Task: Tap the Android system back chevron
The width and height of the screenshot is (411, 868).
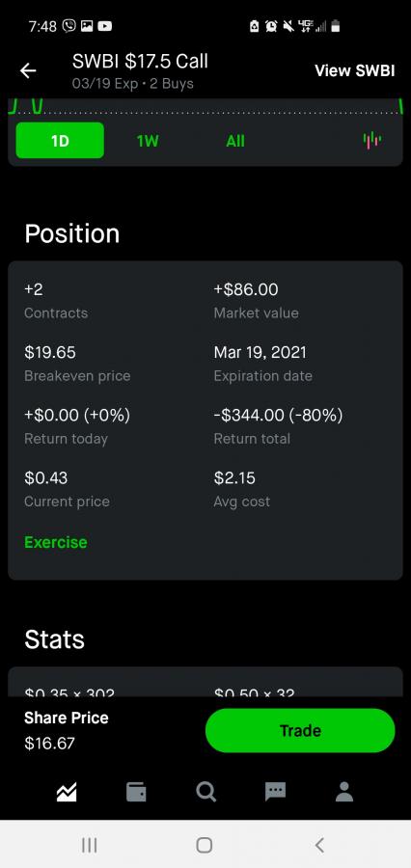Action: click(x=319, y=845)
